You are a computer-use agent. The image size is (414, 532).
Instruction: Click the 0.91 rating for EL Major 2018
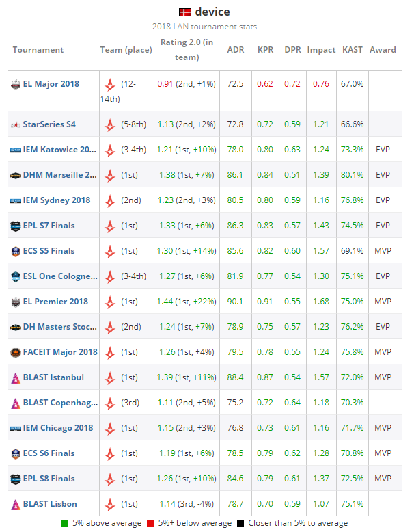pyautogui.click(x=165, y=84)
